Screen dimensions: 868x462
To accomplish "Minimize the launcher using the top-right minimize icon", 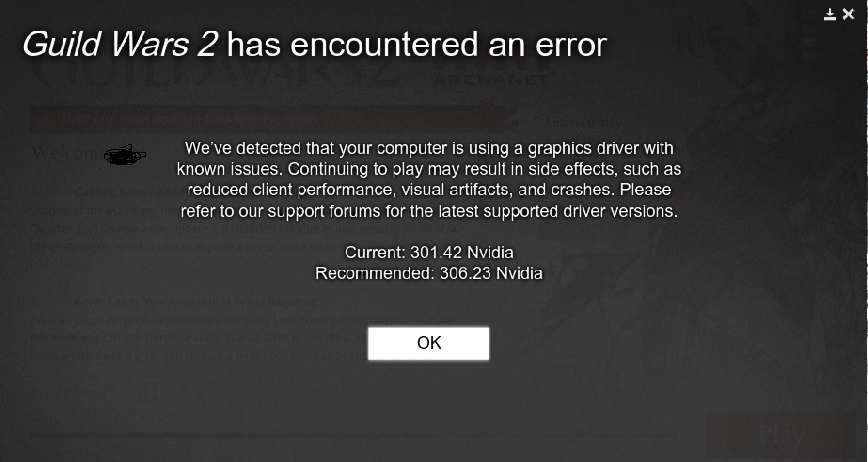I will pyautogui.click(x=829, y=15).
